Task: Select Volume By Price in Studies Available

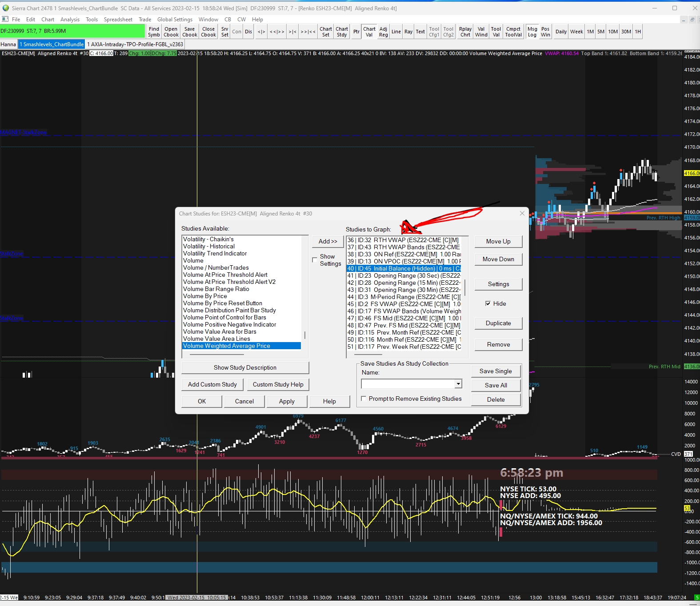Action: tap(205, 296)
